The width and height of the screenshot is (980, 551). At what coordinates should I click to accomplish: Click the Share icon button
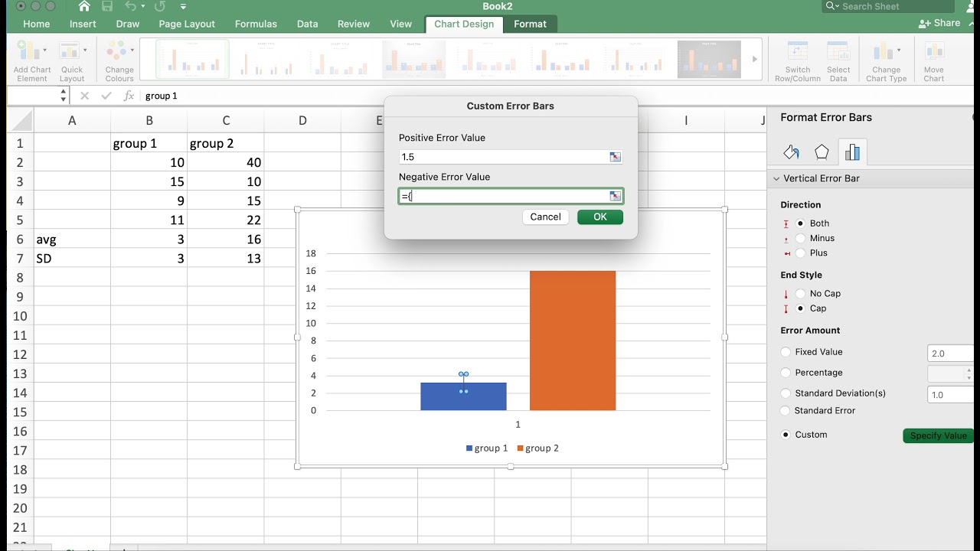click(x=939, y=24)
